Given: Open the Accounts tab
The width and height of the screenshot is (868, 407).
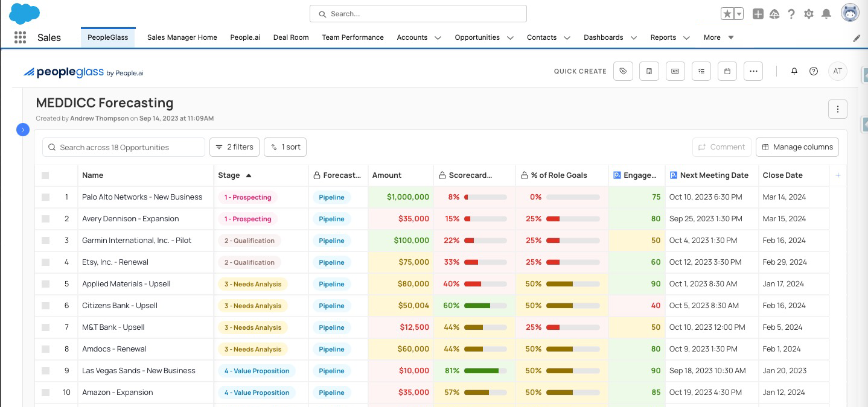Looking at the screenshot, I should pos(412,37).
